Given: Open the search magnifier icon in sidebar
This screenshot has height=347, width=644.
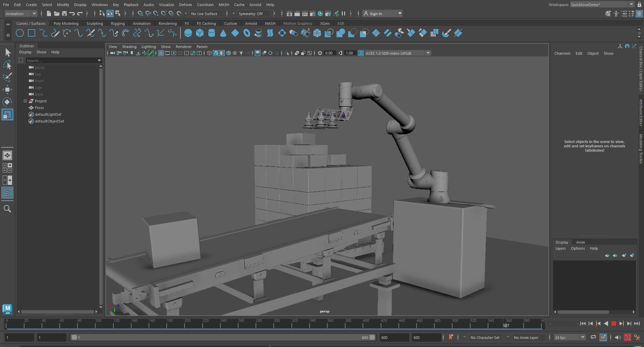Looking at the screenshot, I should [7, 209].
